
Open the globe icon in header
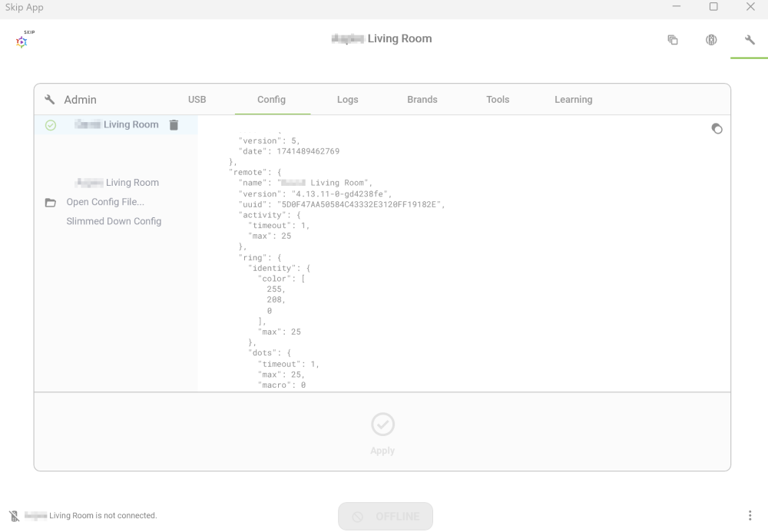click(711, 40)
